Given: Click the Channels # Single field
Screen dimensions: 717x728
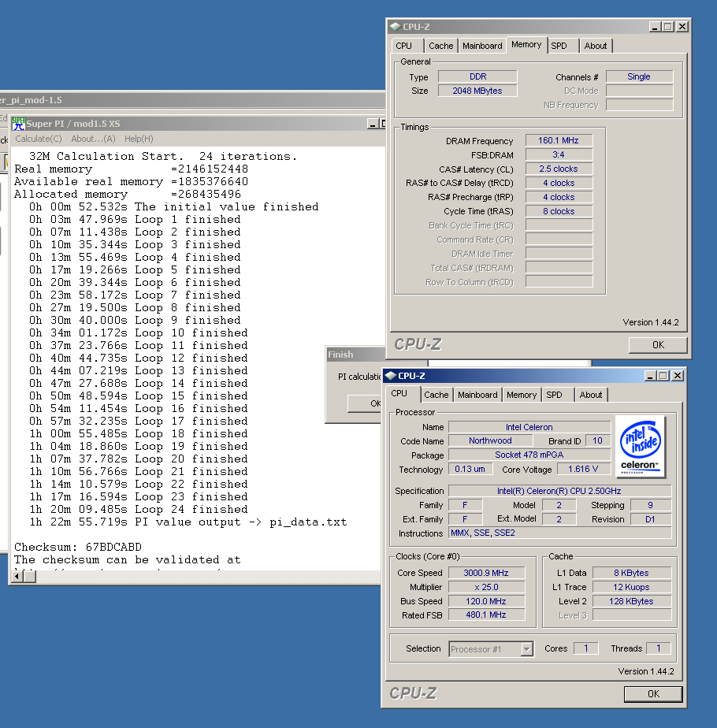Looking at the screenshot, I should (639, 76).
